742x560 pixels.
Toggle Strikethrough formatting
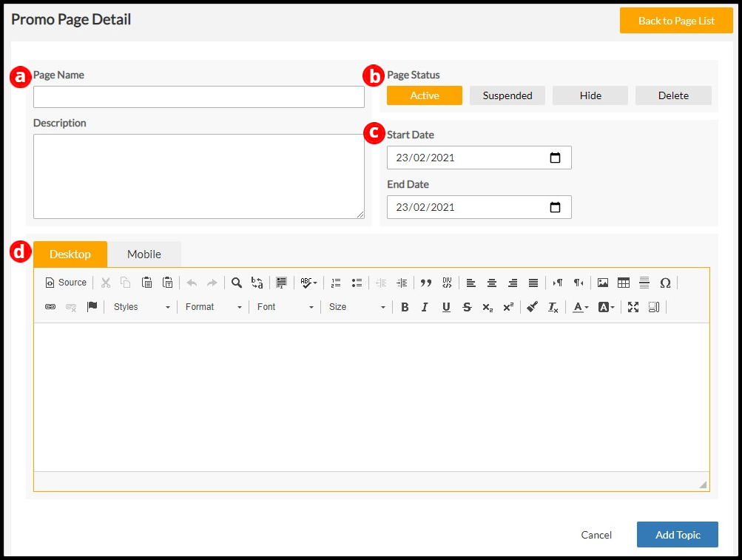(467, 307)
